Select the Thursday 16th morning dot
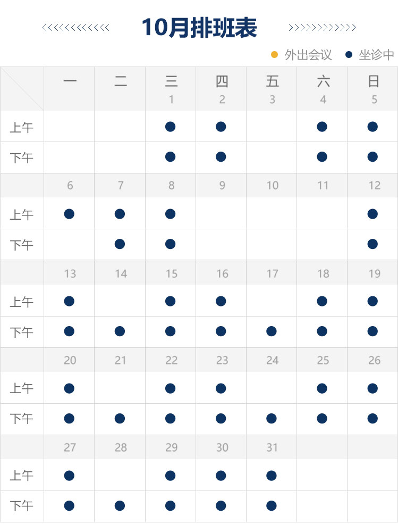This screenshot has height=532, width=398. [221, 301]
